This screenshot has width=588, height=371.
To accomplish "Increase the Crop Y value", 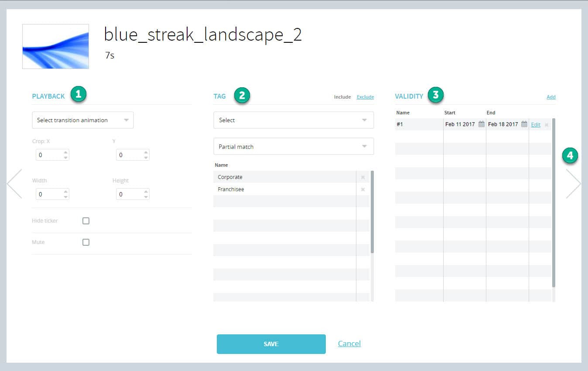I will tap(146, 152).
